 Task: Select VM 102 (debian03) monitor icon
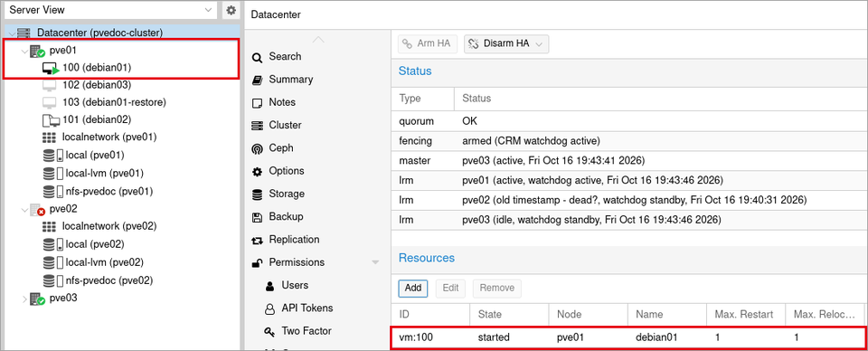[49, 85]
